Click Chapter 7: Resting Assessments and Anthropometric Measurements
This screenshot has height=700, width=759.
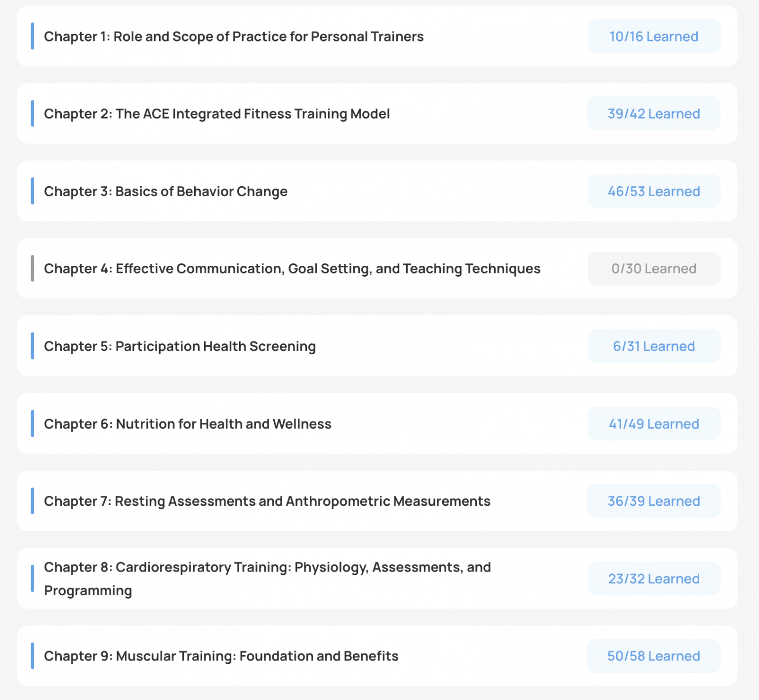coord(267,501)
